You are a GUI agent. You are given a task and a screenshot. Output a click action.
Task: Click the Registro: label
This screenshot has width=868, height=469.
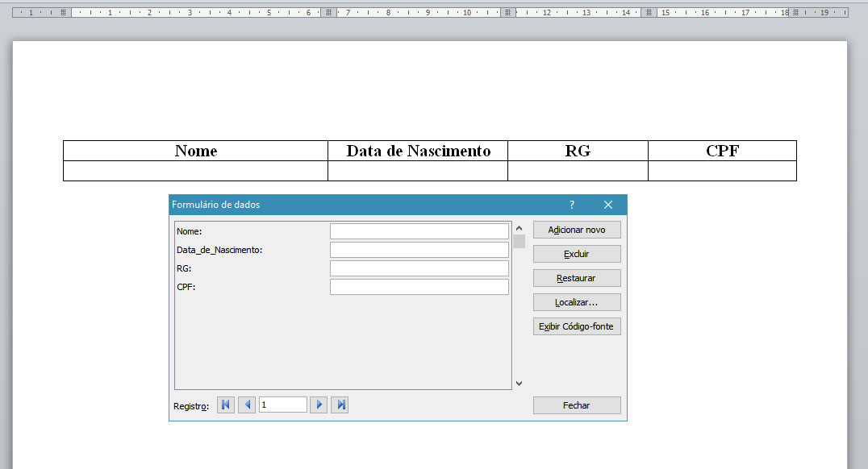pyautogui.click(x=191, y=406)
